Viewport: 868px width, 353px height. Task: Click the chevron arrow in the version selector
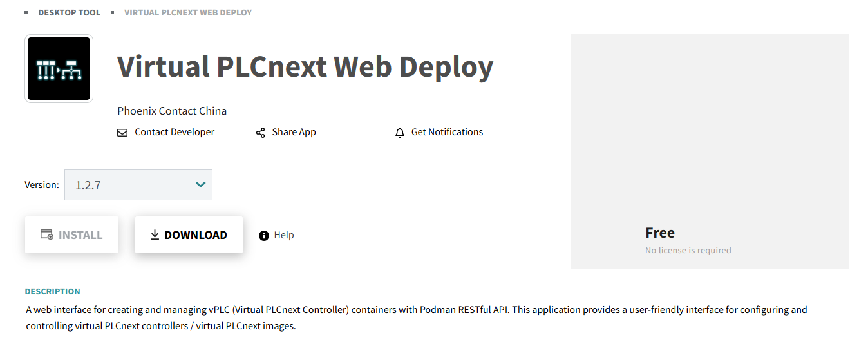coord(200,185)
